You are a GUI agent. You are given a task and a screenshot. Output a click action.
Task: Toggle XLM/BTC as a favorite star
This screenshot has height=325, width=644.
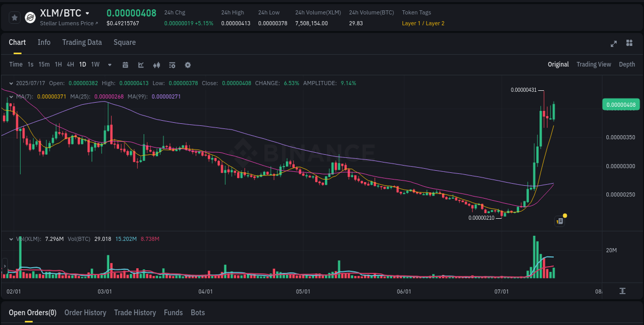click(14, 17)
